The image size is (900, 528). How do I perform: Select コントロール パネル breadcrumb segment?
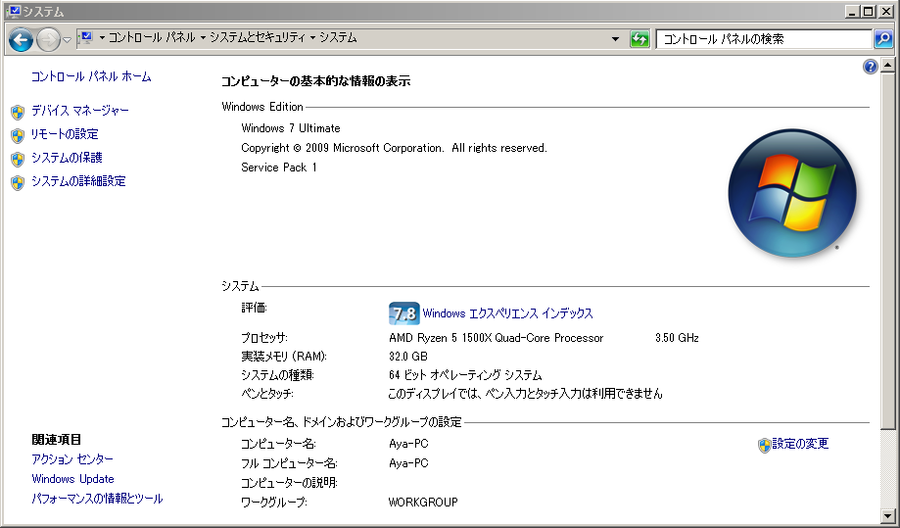[154, 38]
